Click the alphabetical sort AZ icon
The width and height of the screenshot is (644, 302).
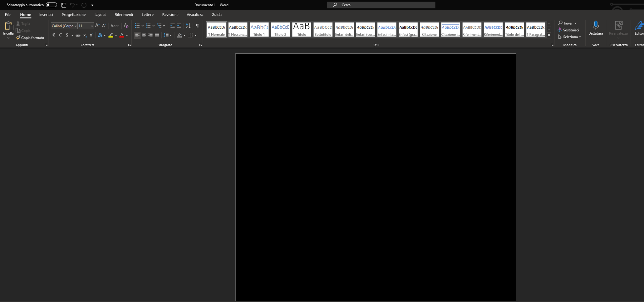click(188, 26)
